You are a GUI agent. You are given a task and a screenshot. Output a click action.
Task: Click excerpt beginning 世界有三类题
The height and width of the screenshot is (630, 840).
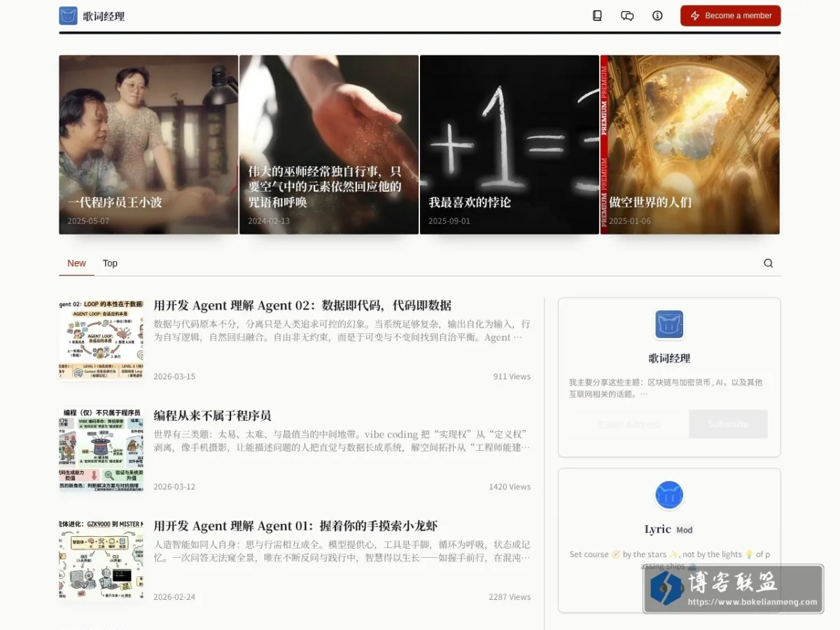342,441
